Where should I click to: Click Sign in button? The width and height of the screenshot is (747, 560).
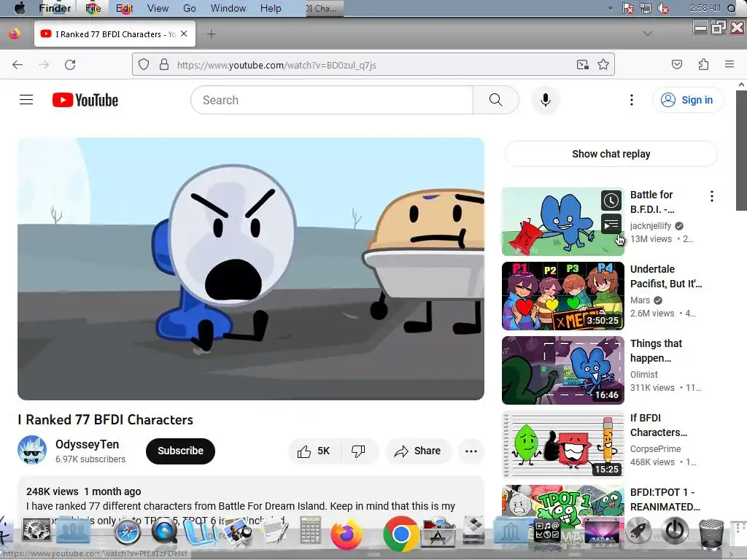pyautogui.click(x=687, y=100)
